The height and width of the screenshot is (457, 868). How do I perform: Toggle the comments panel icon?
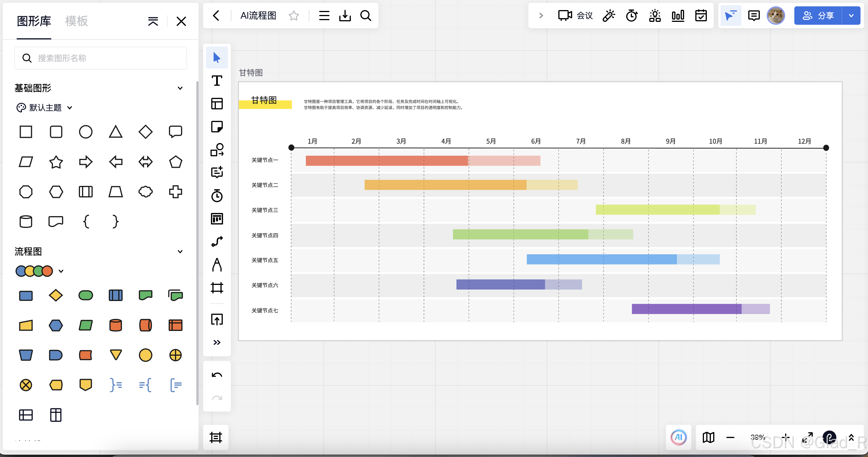tap(753, 16)
